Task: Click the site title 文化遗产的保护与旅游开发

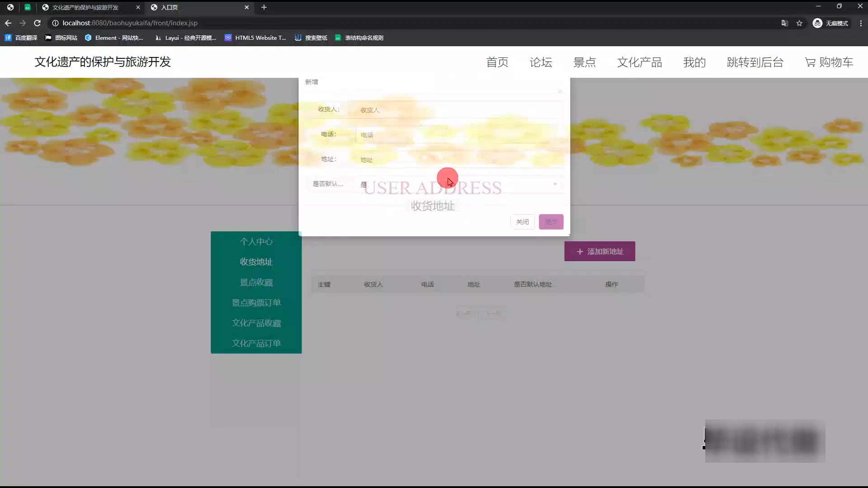Action: tap(103, 62)
